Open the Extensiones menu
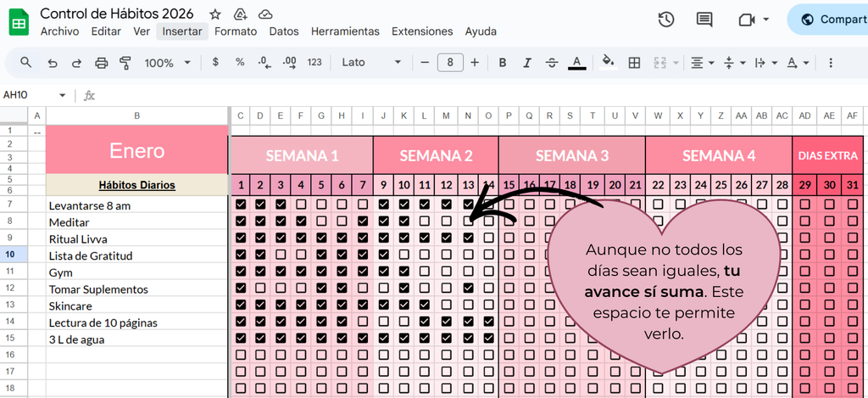 tap(422, 31)
